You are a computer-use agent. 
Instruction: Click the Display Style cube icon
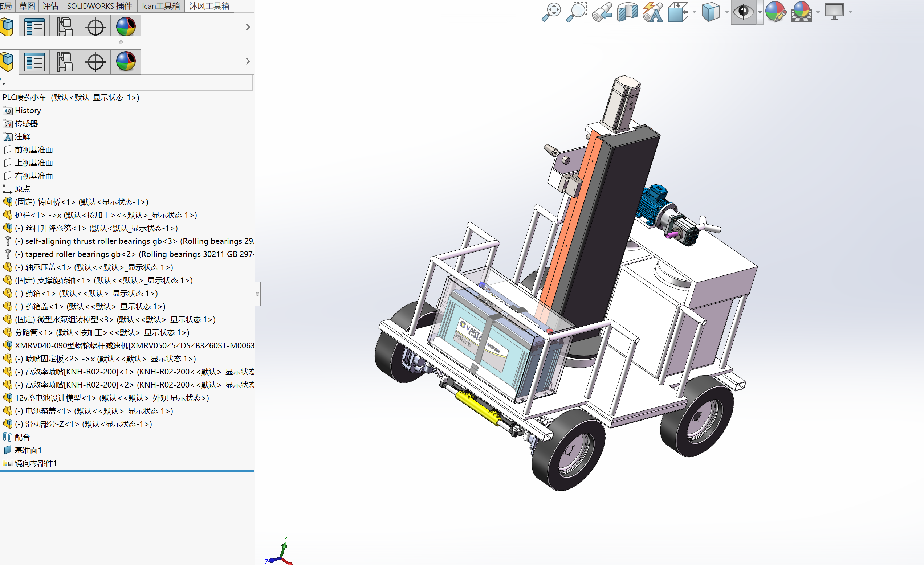coord(711,12)
